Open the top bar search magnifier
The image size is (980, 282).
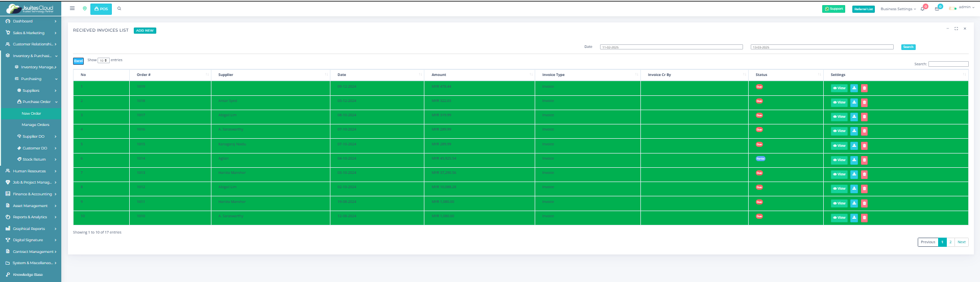pyautogui.click(x=119, y=9)
